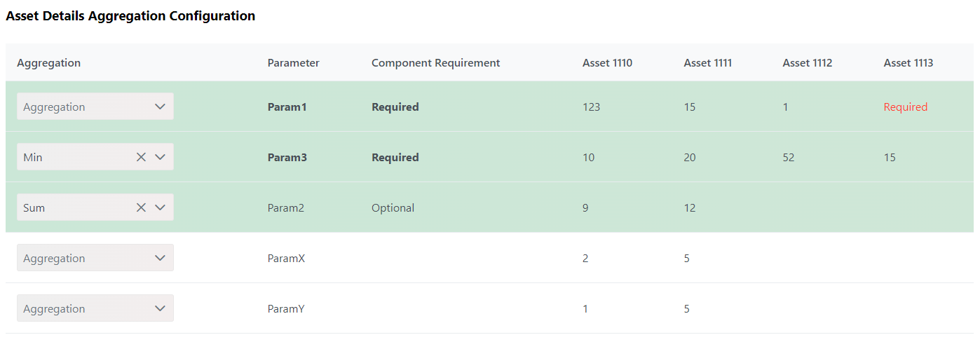Click Param3's value 15 under Asset 1113
Viewport: 980px width, 342px height.
(890, 158)
